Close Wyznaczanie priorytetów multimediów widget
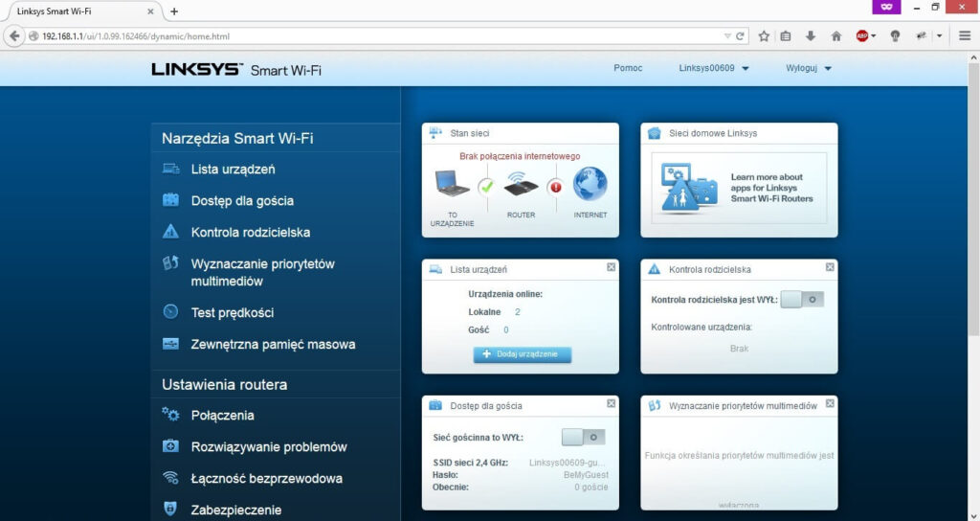 (x=830, y=403)
